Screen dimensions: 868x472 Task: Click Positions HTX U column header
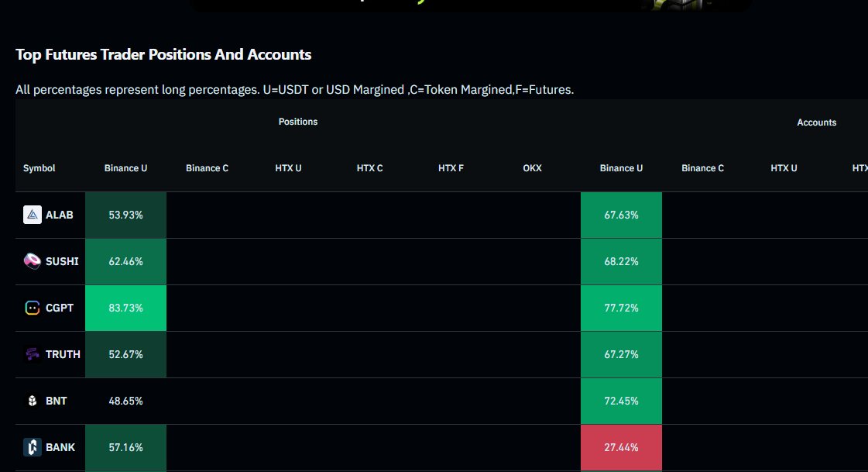point(288,168)
